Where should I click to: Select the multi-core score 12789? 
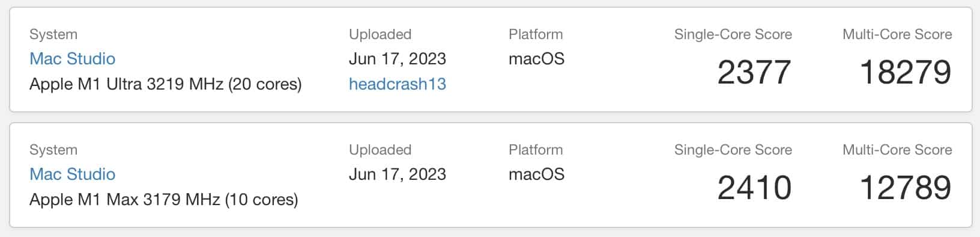click(x=906, y=188)
